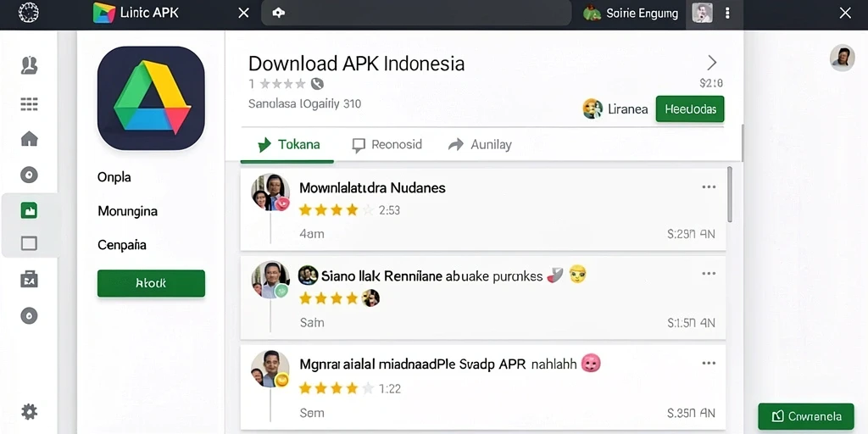Open the contacts icon in left sidebar
Screen dimensions: 868x434
coord(29,65)
